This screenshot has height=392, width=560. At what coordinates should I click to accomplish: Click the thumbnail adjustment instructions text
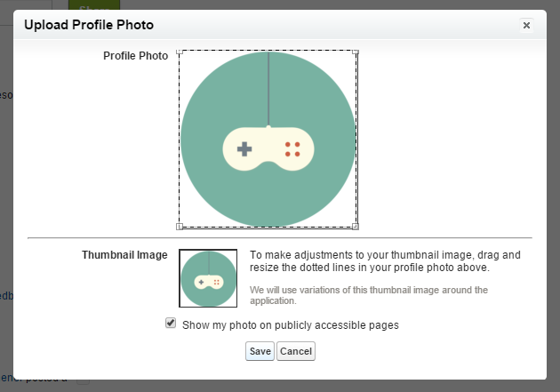pos(384,261)
